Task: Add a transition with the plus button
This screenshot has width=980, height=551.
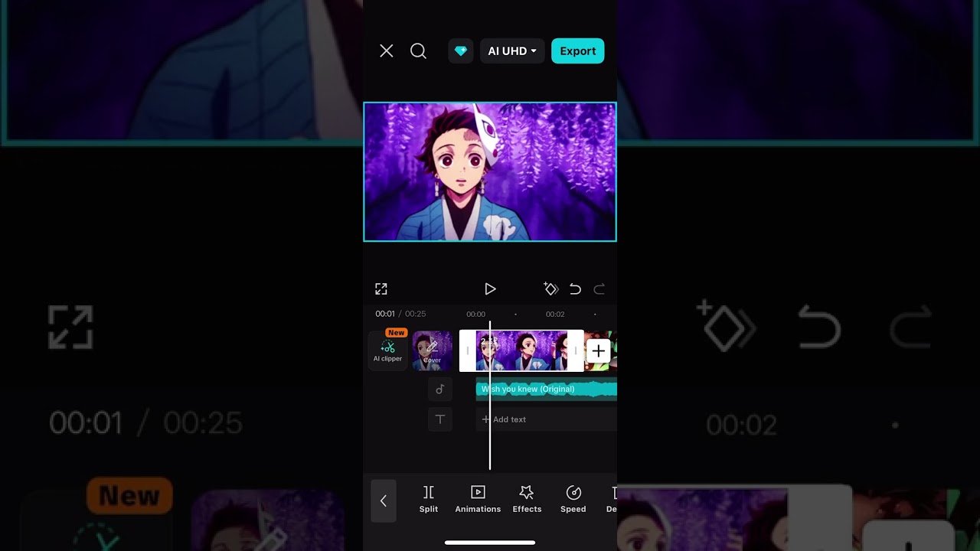Action: pyautogui.click(x=598, y=351)
